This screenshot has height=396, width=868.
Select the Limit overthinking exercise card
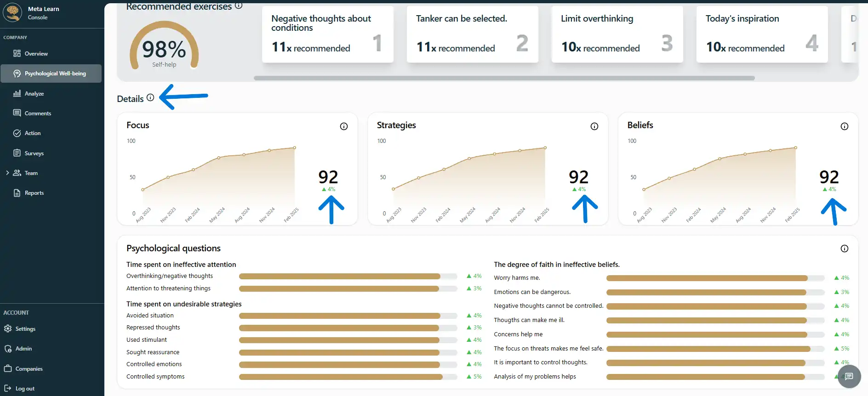(617, 34)
